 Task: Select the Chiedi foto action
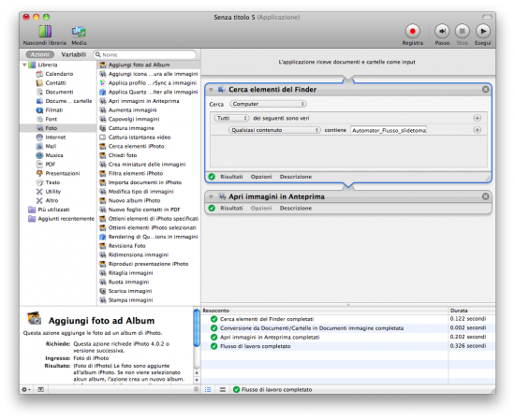tap(123, 155)
